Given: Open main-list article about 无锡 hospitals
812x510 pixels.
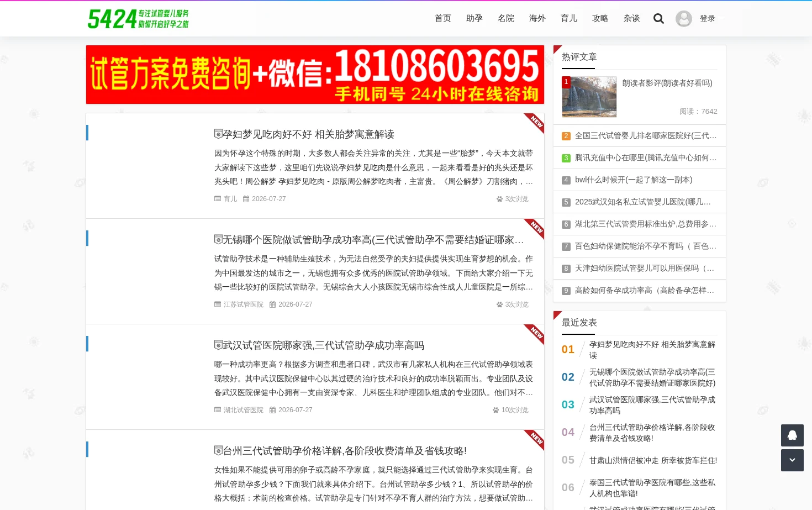Looking at the screenshot, I should click(373, 240).
